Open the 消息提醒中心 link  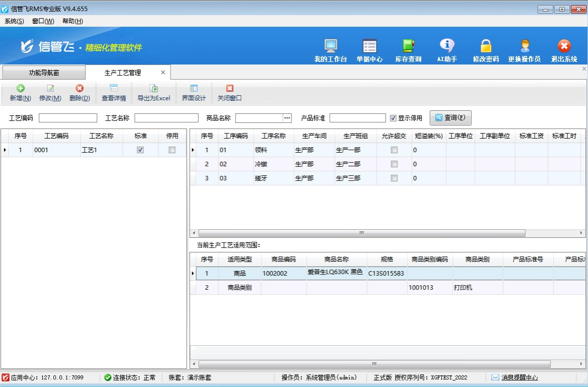tap(519, 377)
